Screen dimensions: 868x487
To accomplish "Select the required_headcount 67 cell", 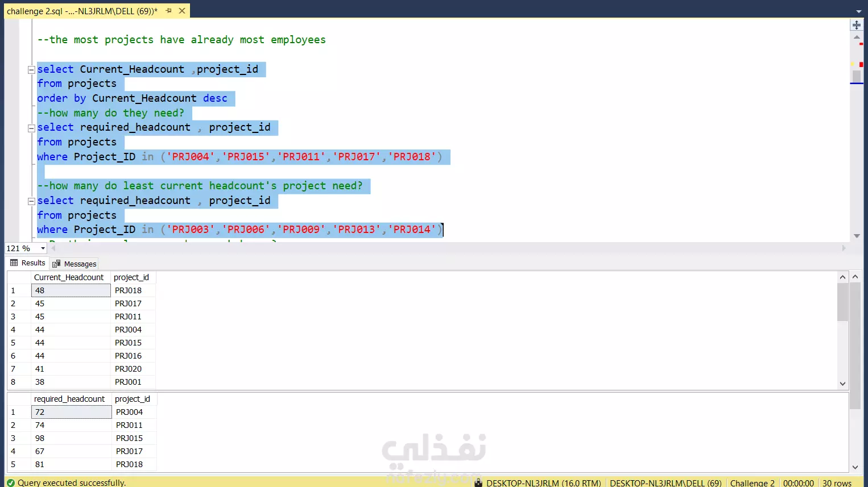I will 71,451.
